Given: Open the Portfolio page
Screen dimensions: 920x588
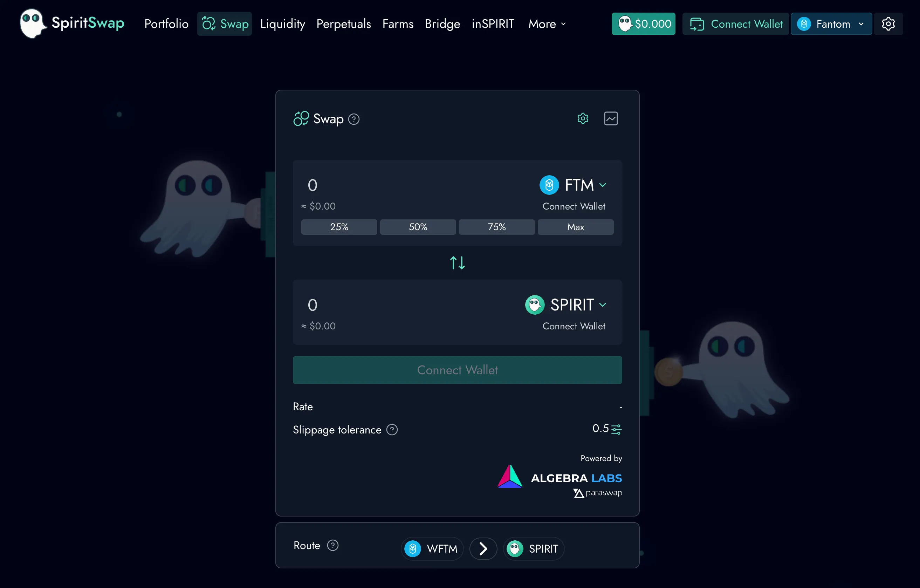Looking at the screenshot, I should click(166, 24).
